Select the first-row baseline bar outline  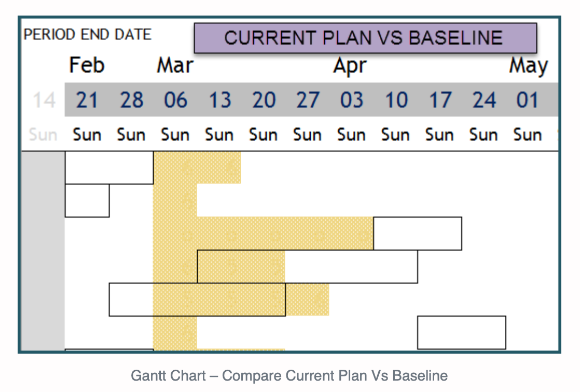pyautogui.click(x=109, y=167)
